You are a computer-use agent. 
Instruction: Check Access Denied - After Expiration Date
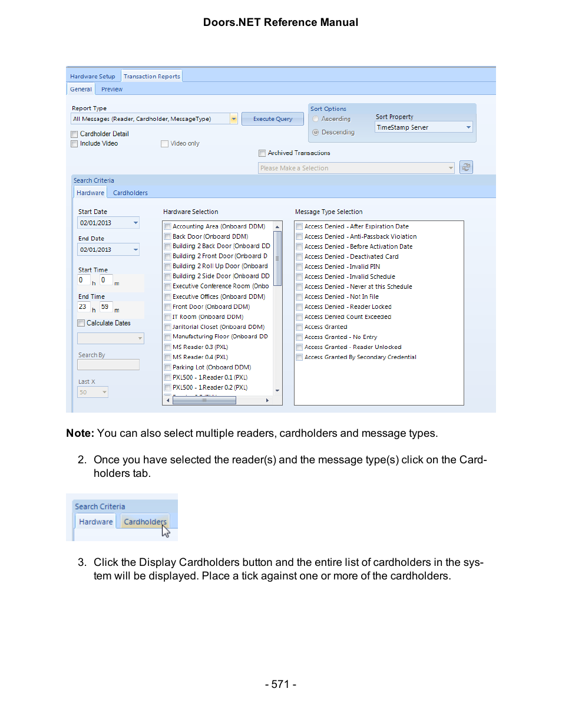point(299,226)
